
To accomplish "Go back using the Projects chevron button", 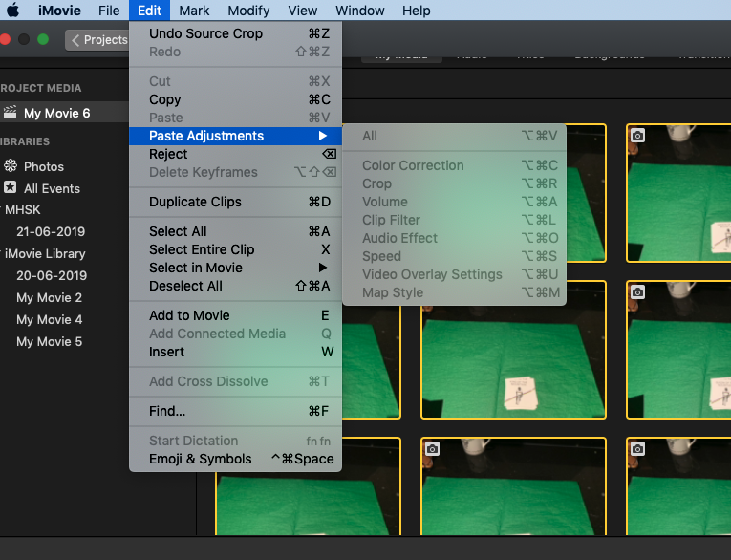I will [x=97, y=40].
